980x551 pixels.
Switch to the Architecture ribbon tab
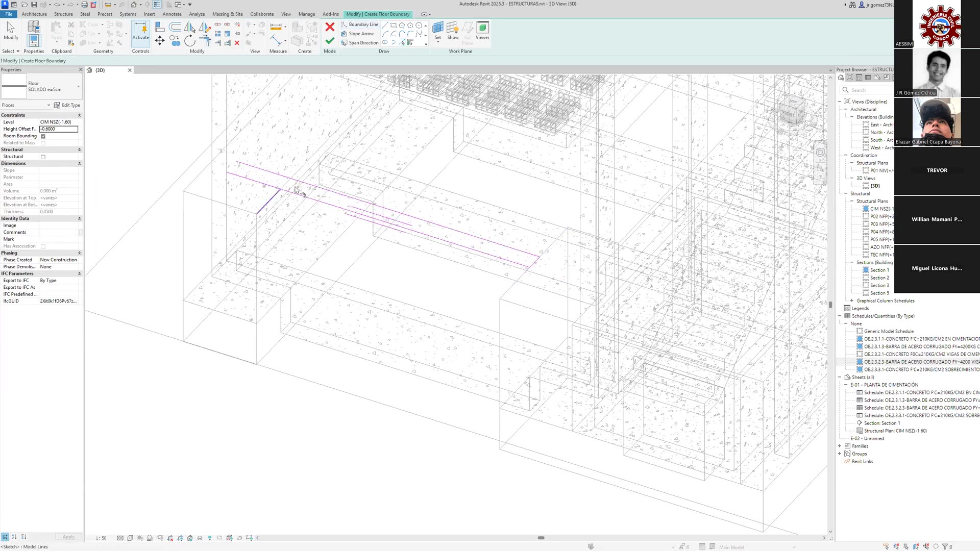[x=34, y=14]
